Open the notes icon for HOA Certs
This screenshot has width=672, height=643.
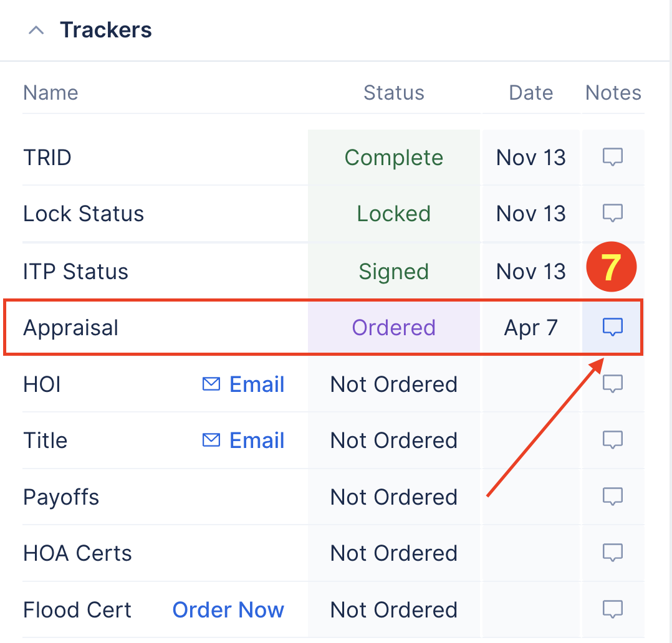pyautogui.click(x=613, y=552)
